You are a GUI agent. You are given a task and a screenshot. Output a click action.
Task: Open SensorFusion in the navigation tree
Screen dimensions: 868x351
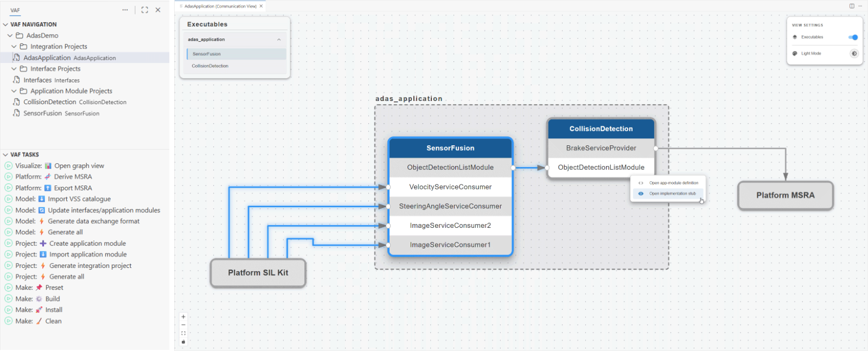[85, 113]
